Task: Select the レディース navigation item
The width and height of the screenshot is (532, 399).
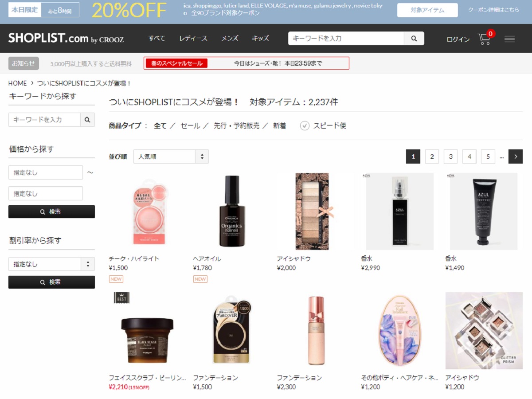Action: point(193,39)
